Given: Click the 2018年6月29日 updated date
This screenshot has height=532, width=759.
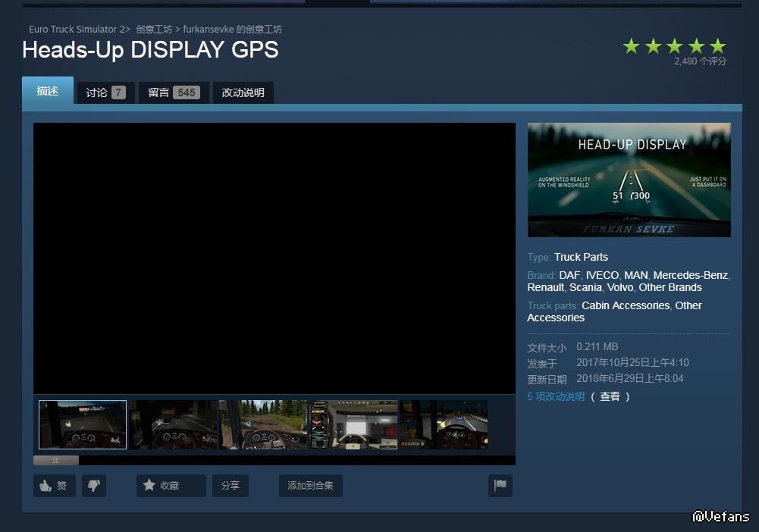Looking at the screenshot, I should 630,379.
